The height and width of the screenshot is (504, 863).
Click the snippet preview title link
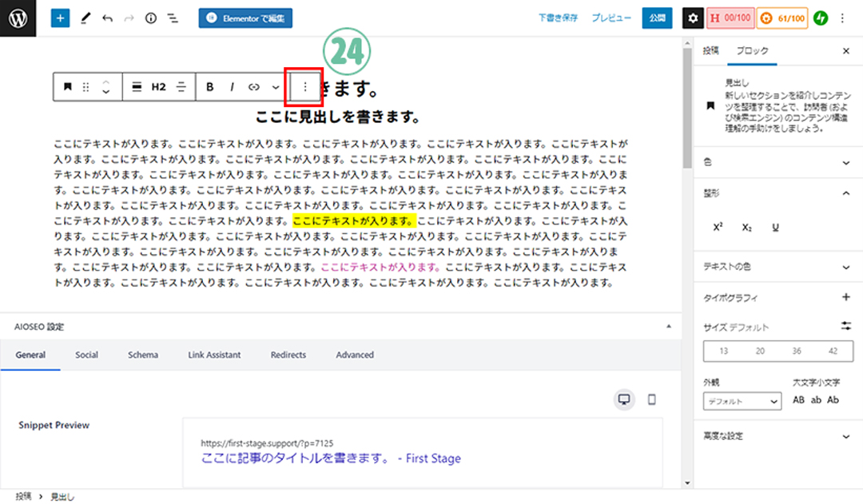tap(331, 458)
